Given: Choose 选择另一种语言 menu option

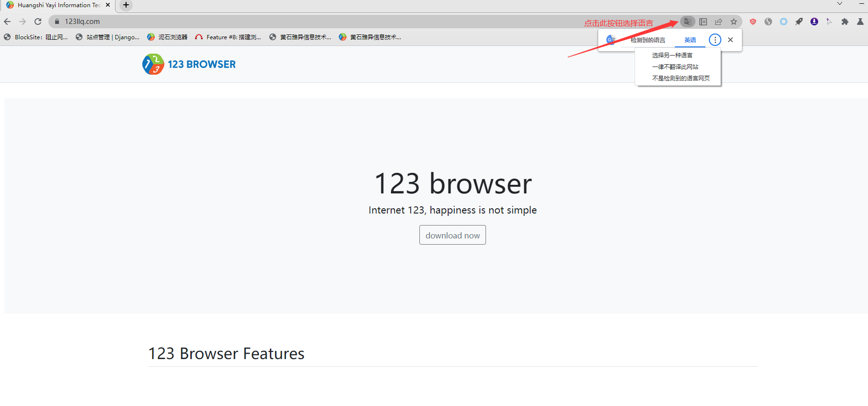Looking at the screenshot, I should 672,56.
